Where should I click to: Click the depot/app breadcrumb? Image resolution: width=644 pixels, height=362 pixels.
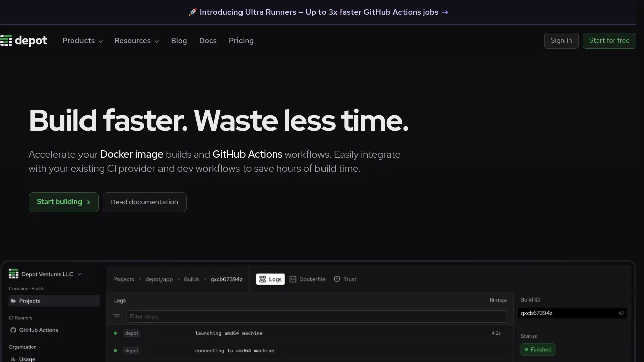[159, 279]
